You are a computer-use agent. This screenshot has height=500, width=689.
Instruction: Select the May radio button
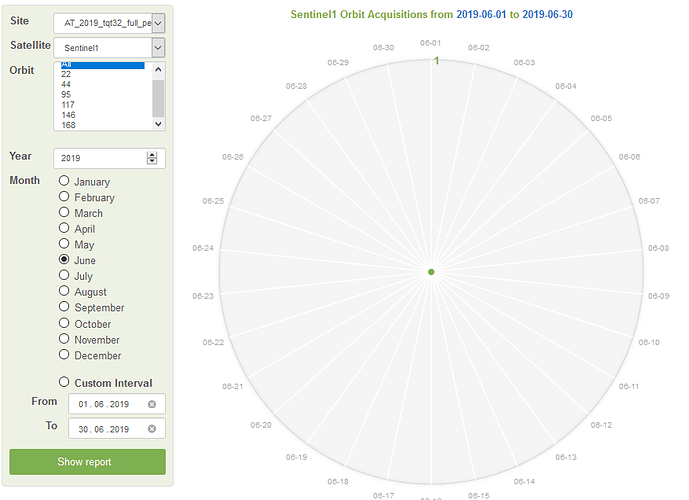64,244
